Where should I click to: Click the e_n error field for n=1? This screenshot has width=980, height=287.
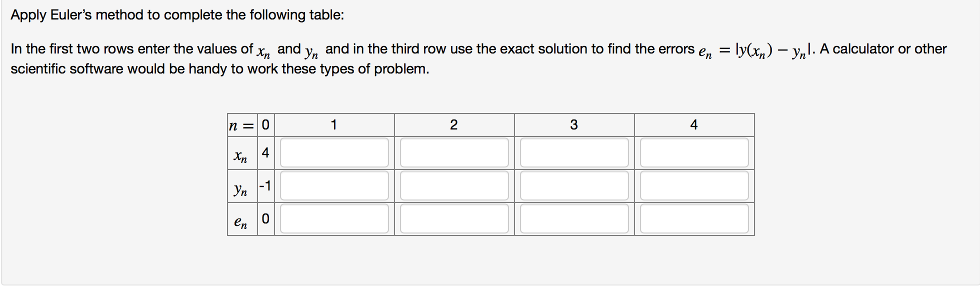tap(334, 218)
